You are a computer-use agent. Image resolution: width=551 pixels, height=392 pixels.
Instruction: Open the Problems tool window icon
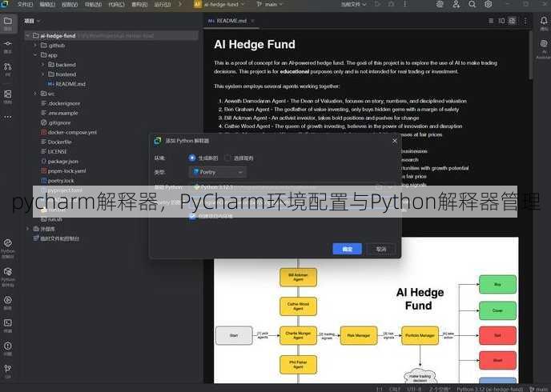[x=8, y=346]
